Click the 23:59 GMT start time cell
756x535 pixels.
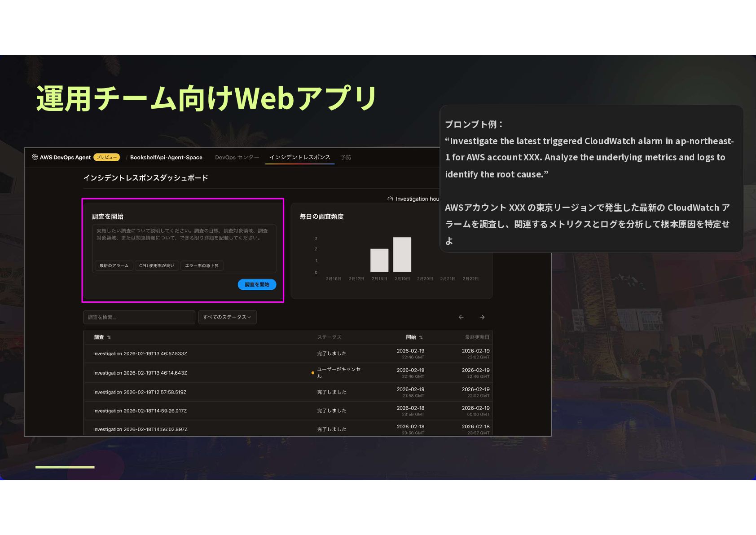413,415
